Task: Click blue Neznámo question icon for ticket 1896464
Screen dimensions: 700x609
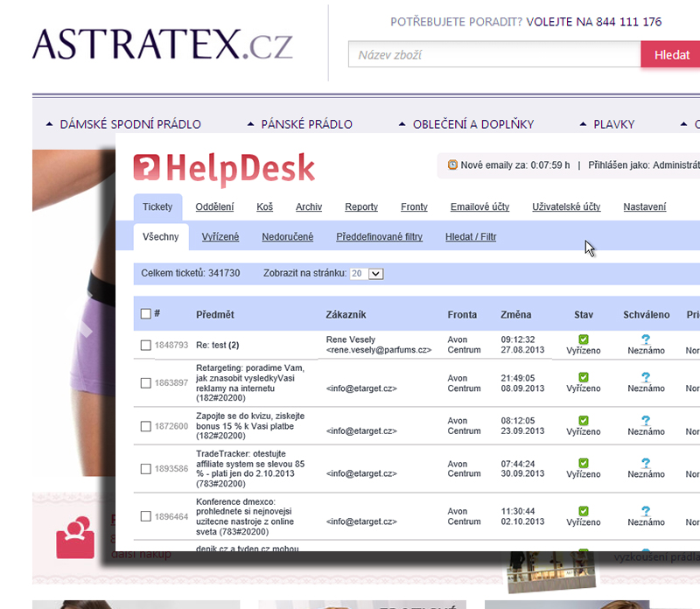Action: pos(646,511)
